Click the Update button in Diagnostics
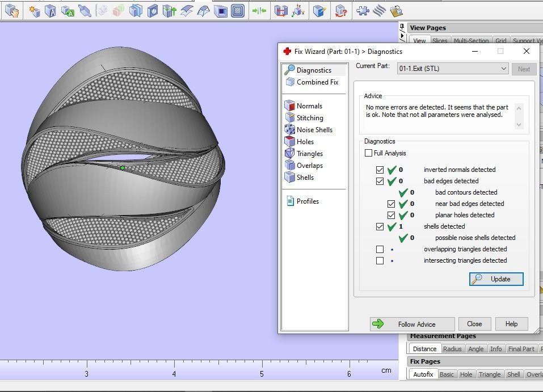The image size is (543, 392). click(496, 279)
